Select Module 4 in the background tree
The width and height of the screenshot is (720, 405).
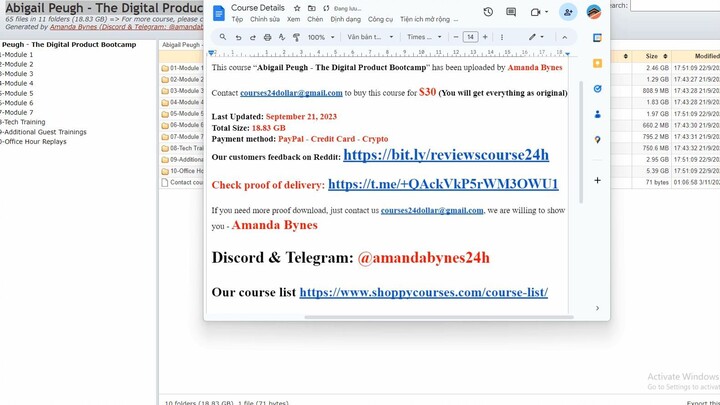[x=17, y=84]
